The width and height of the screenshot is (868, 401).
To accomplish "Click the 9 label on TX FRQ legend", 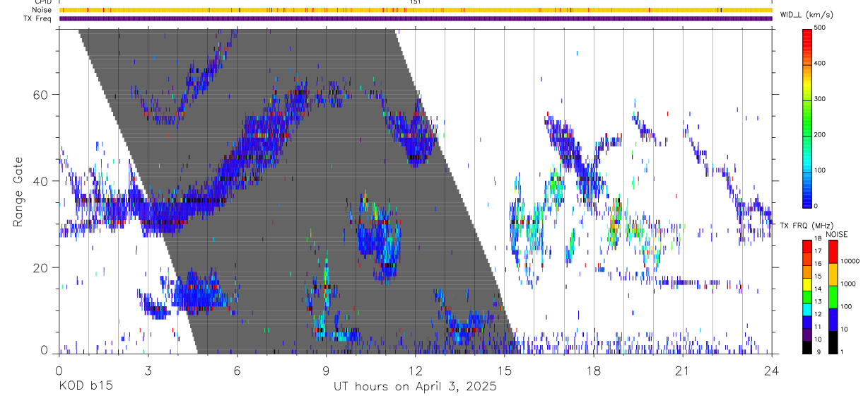I will click(819, 351).
